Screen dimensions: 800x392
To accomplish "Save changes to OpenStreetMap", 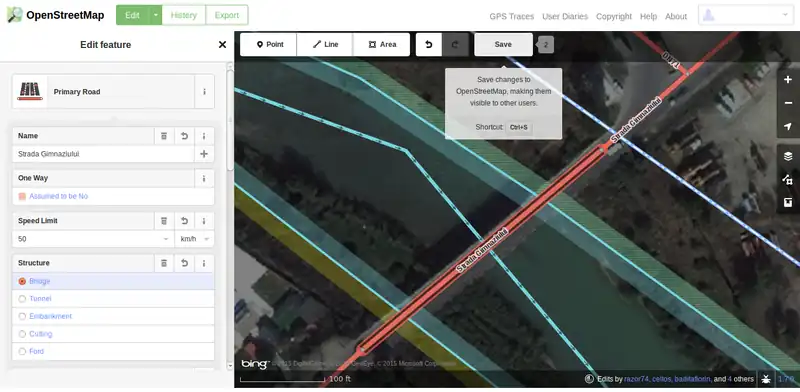I will pos(504,44).
